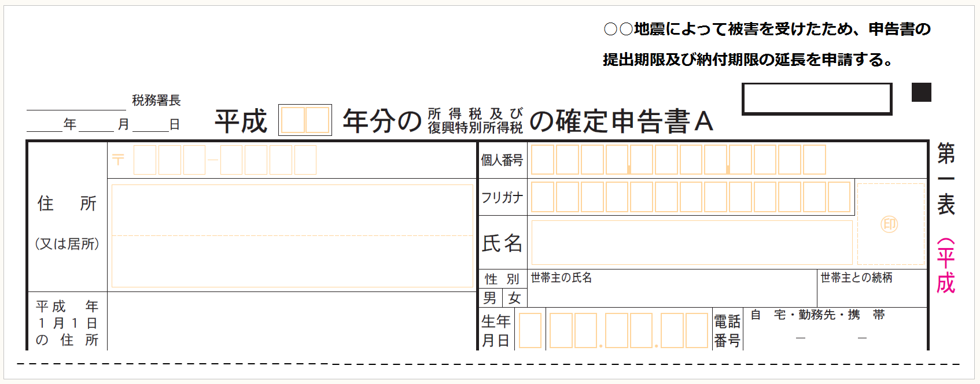Click the 1月1日の住所 entry field
The image size is (980, 384).
click(292, 322)
